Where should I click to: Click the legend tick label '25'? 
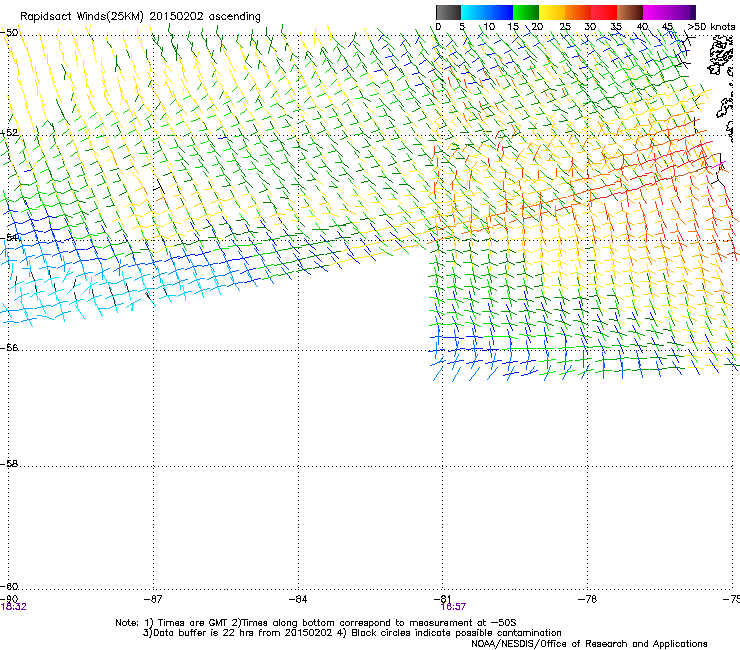click(565, 26)
